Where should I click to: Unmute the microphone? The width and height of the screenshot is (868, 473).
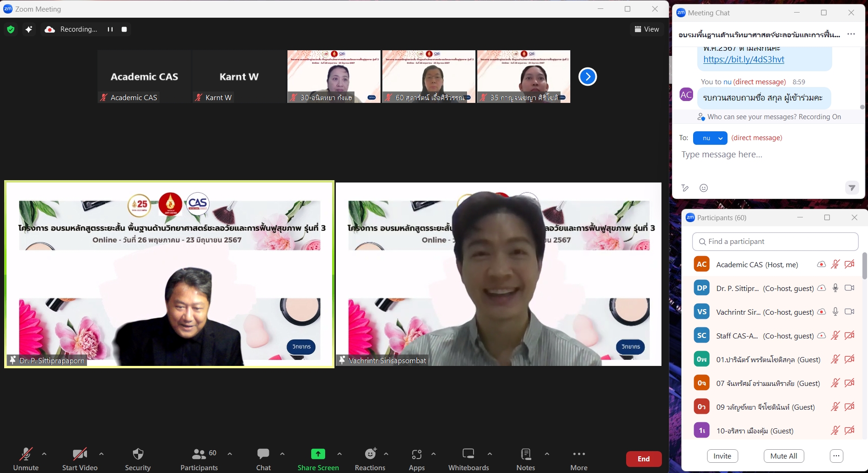click(x=26, y=459)
